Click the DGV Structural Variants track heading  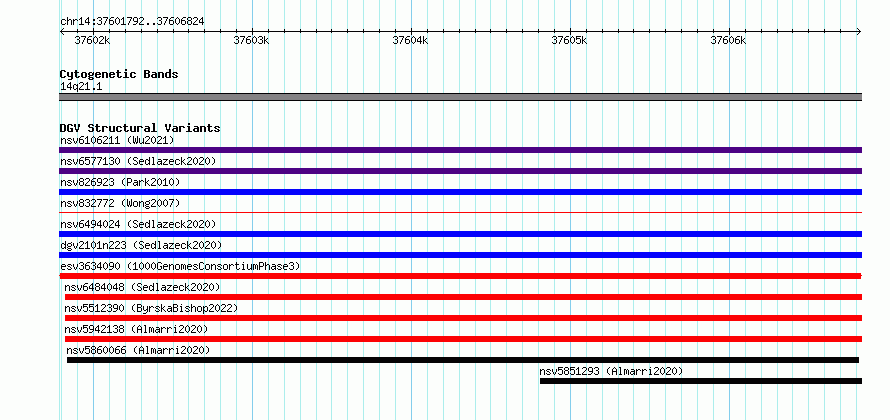click(x=140, y=128)
